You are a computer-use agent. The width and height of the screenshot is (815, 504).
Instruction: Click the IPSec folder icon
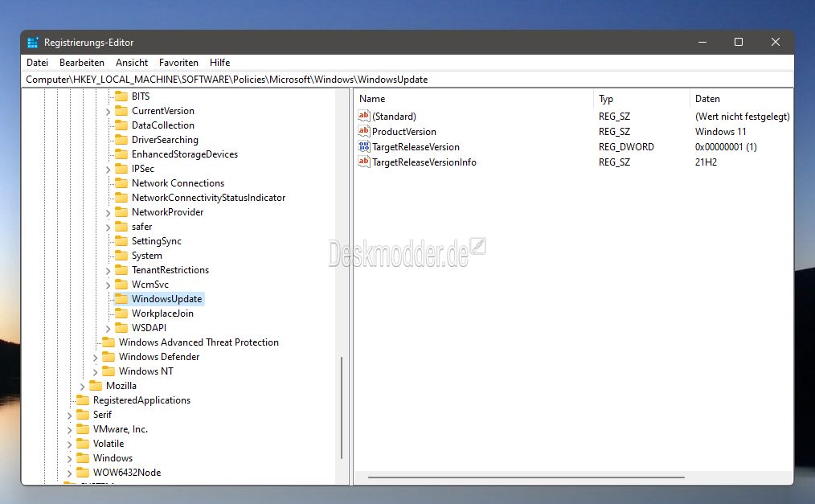coord(121,169)
